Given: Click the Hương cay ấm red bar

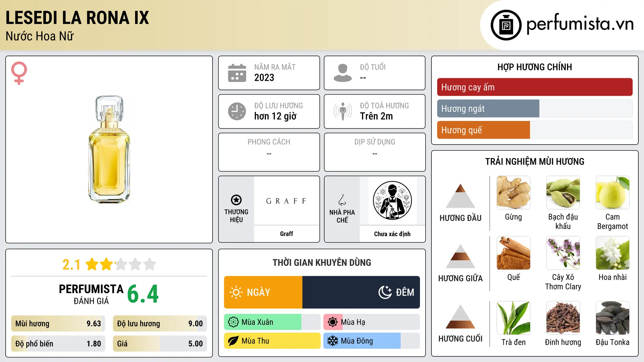Looking at the screenshot, I should [535, 87].
